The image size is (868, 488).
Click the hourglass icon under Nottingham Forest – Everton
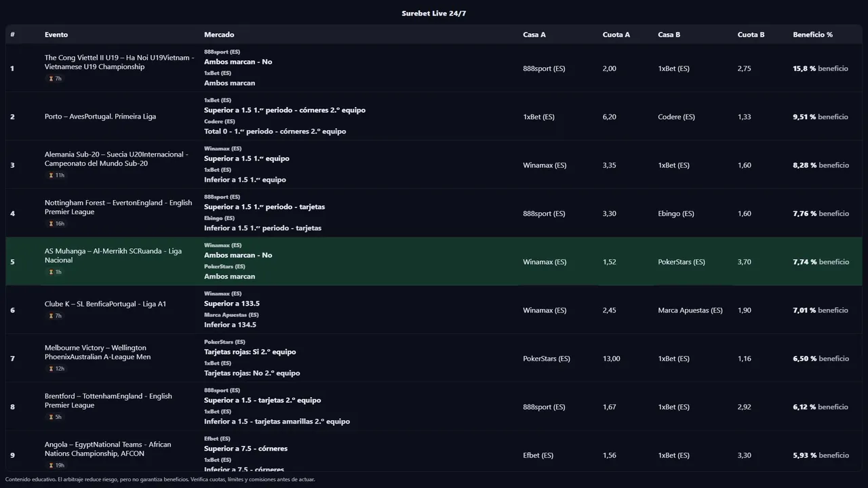[x=50, y=224]
